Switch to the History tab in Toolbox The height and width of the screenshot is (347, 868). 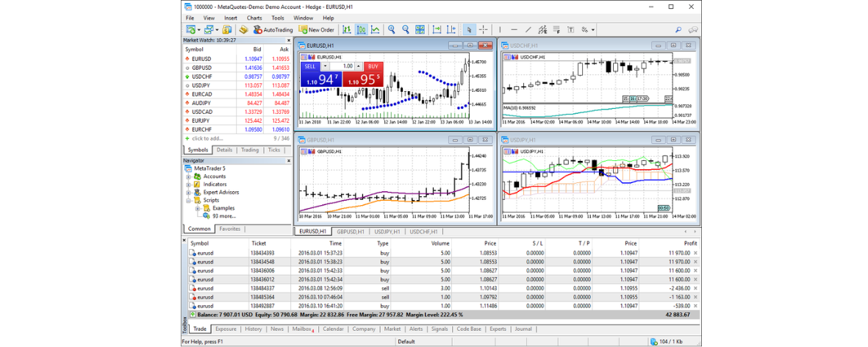[x=253, y=329]
